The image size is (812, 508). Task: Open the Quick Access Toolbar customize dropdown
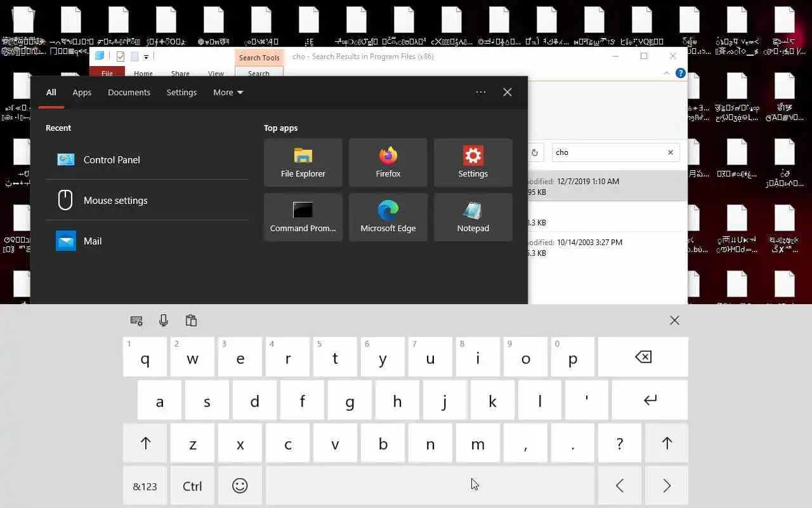(146, 57)
